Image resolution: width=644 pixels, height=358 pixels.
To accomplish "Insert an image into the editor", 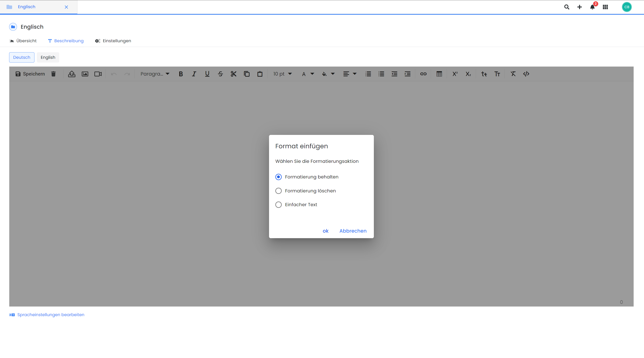I will [x=85, y=74].
